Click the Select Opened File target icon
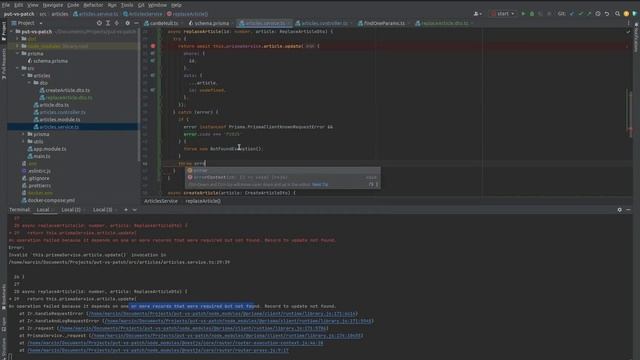This screenshot has height=360, width=640. (x=99, y=23)
